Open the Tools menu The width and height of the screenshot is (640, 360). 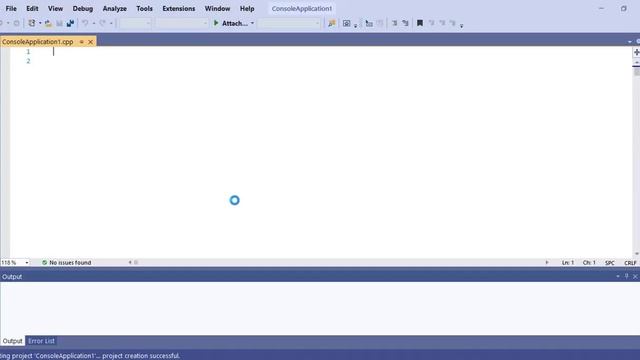click(144, 9)
